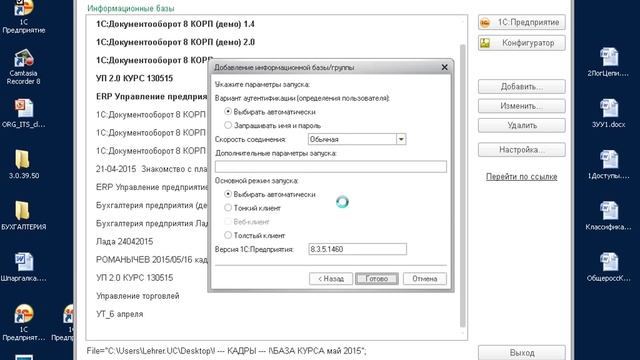This screenshot has width=640, height=360.
Task: Select non-bold ERP Управление предприятием entry
Action: pyautogui.click(x=151, y=187)
